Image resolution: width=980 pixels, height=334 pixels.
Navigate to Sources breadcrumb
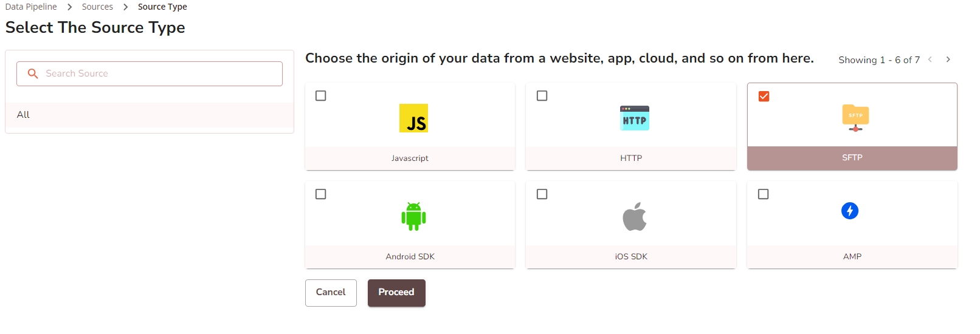(97, 7)
